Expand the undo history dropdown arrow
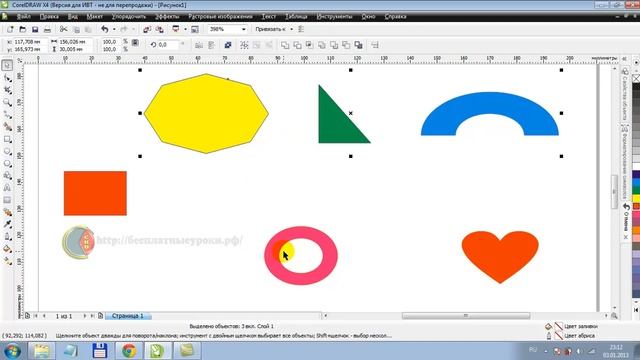640x360 pixels. tap(114, 29)
